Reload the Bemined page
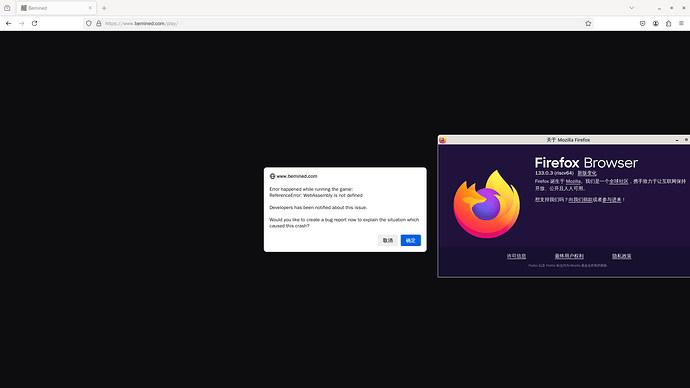The image size is (690, 388). coord(34,23)
